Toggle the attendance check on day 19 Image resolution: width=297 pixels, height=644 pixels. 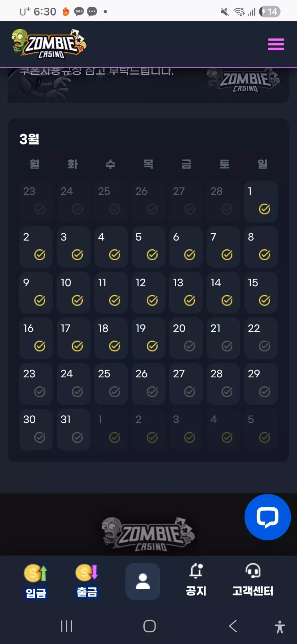(152, 346)
